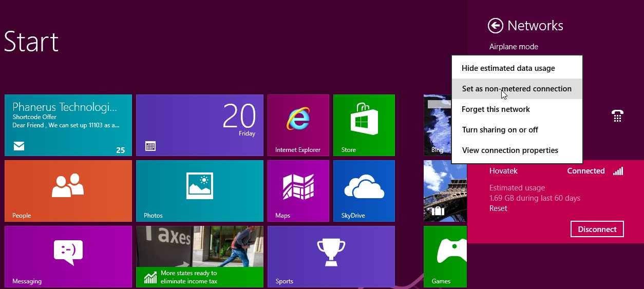The width and height of the screenshot is (644, 289).
Task: Click the dial-up phone icon in Networks
Action: (618, 116)
